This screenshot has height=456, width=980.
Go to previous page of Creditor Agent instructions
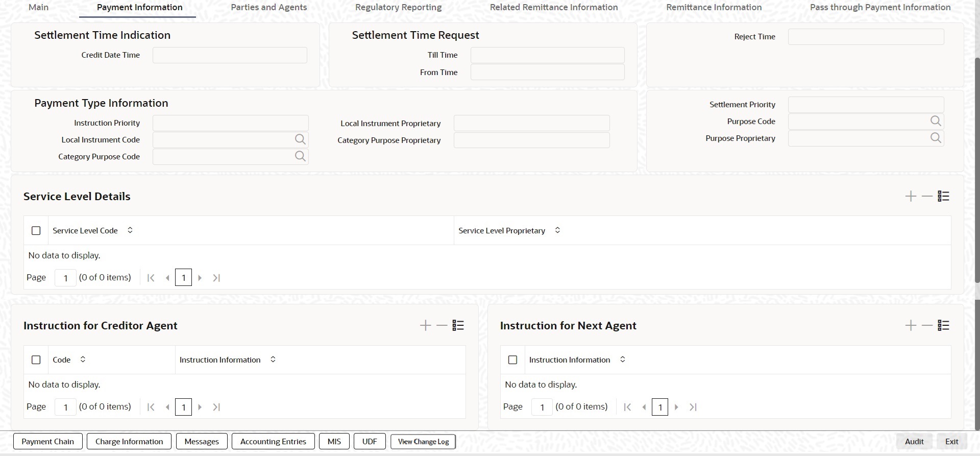(167, 407)
